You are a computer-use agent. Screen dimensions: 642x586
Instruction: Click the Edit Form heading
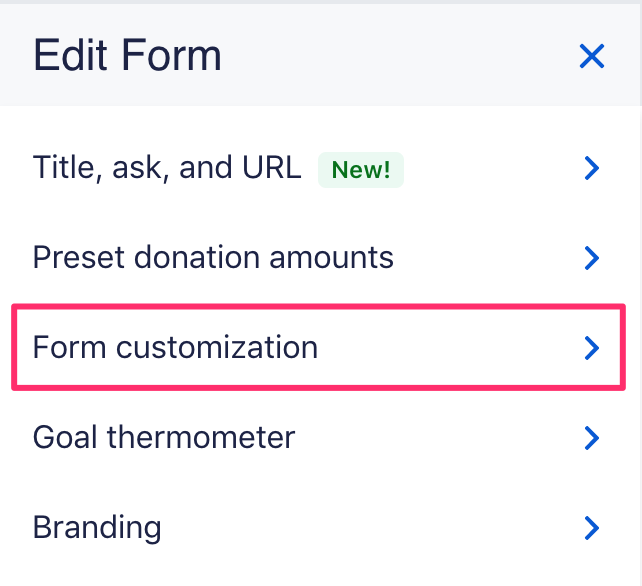(x=127, y=55)
